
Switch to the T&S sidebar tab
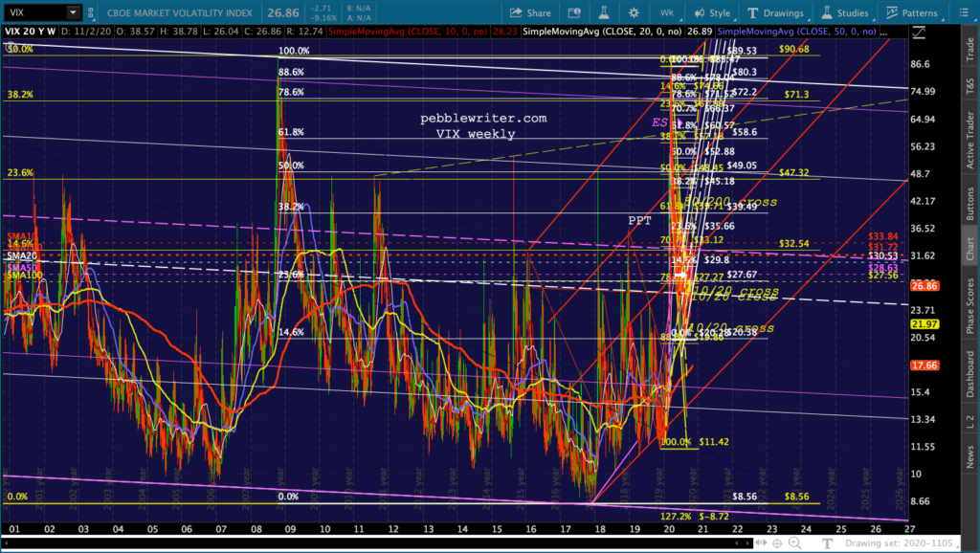click(x=970, y=85)
